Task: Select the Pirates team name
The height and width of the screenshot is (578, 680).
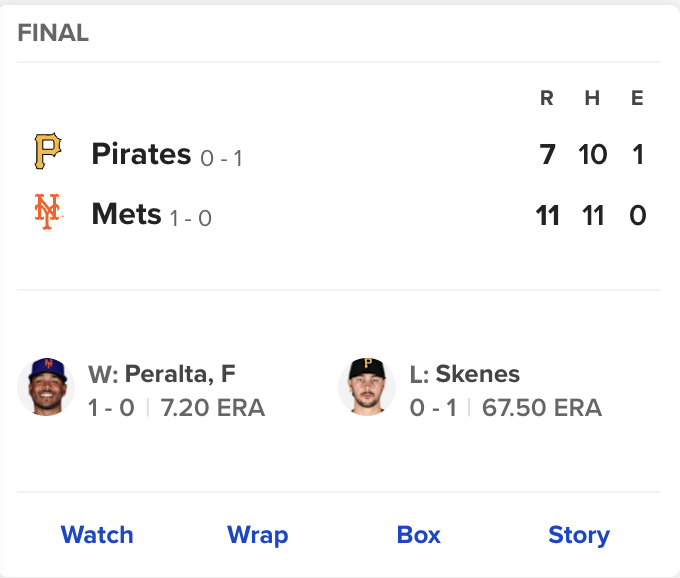Action: pyautogui.click(x=141, y=154)
